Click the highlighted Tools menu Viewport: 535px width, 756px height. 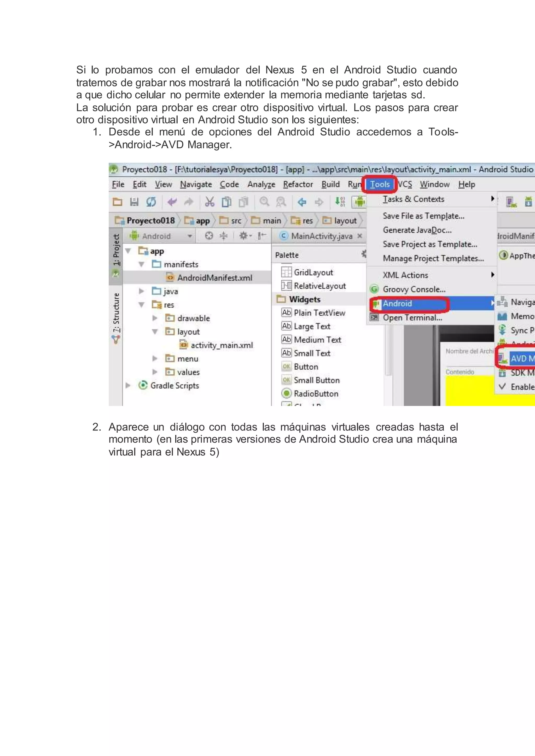tap(380, 184)
